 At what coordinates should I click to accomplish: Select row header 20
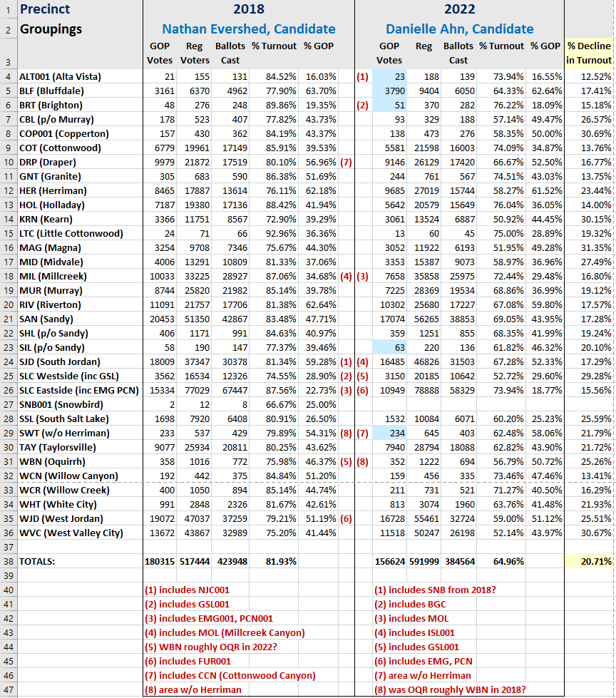tap(8, 304)
